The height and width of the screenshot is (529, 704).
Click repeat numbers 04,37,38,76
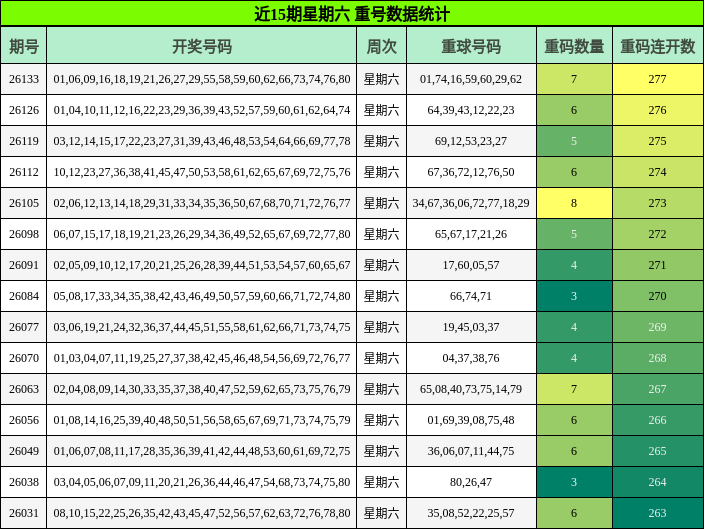coord(471,358)
